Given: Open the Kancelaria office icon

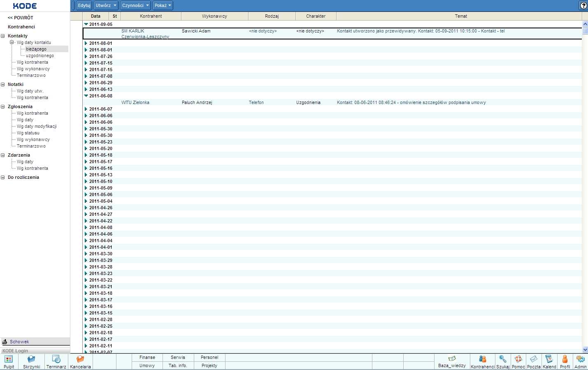Looking at the screenshot, I should (80, 362).
